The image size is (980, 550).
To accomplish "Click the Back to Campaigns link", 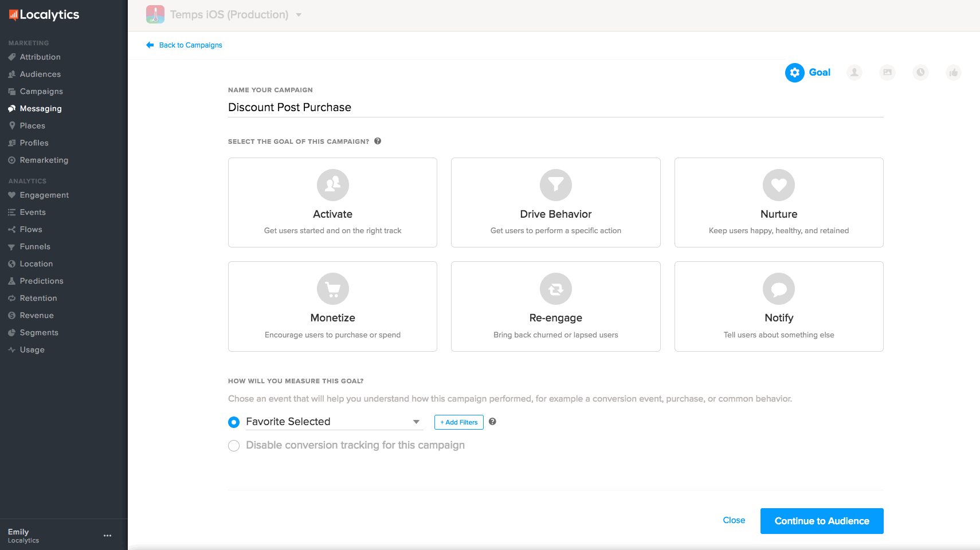I will 190,45.
